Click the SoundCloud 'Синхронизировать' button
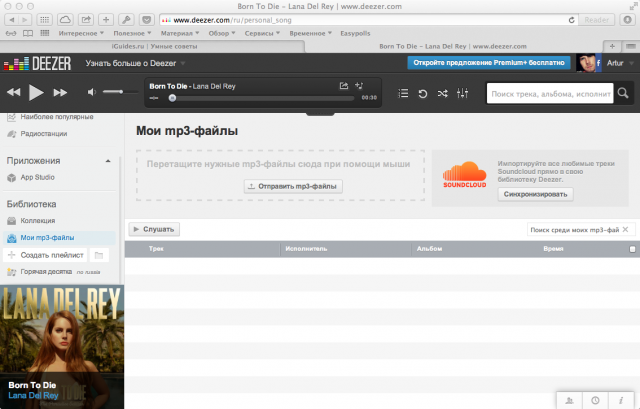The width and height of the screenshot is (640, 409). point(535,194)
